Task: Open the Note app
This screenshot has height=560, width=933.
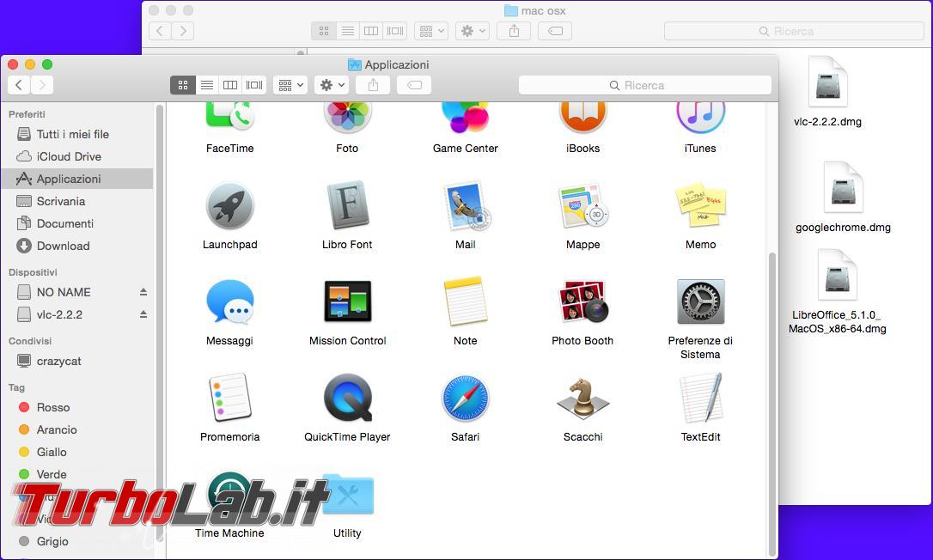Action: 466,301
